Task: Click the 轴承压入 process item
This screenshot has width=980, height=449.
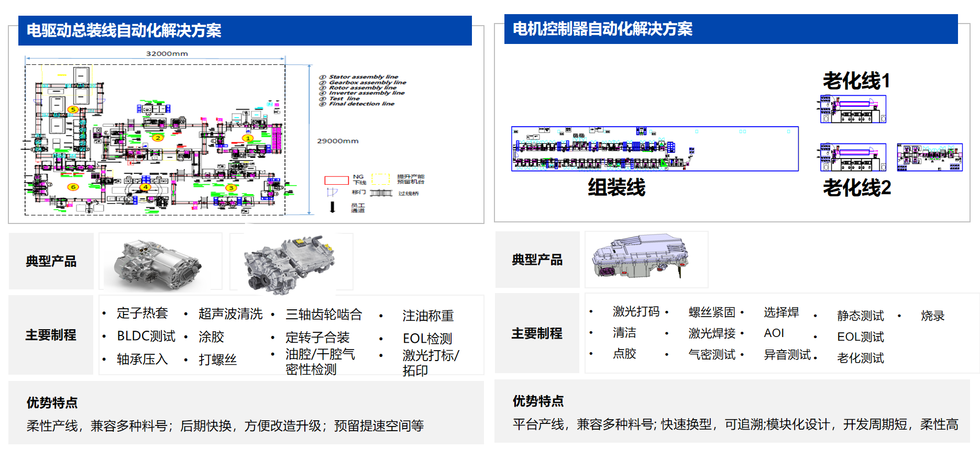Action: tap(142, 359)
